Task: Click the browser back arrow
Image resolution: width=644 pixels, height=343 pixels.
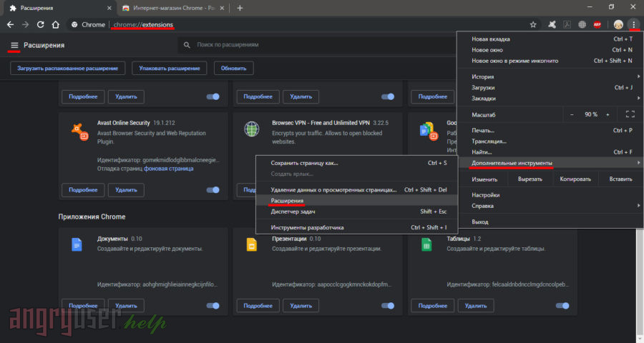Action: click(x=11, y=24)
